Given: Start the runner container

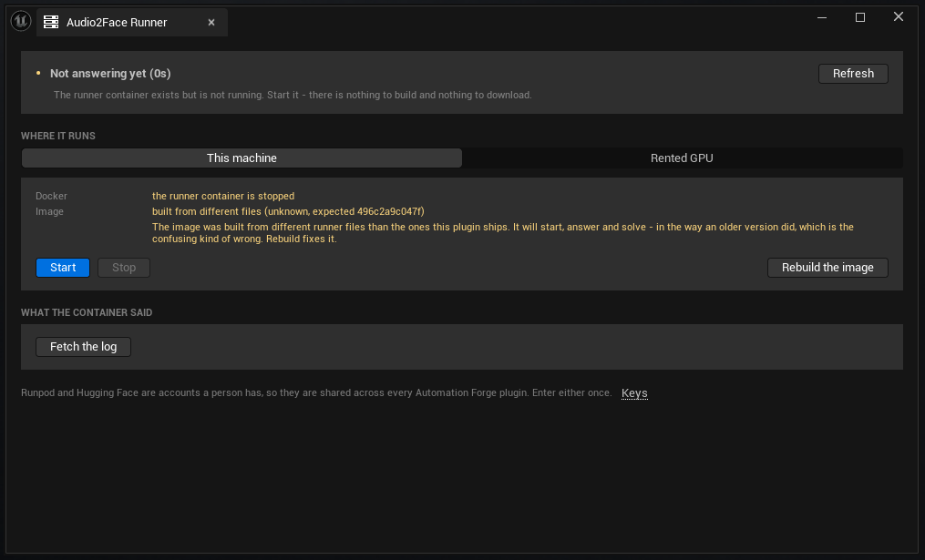Looking at the screenshot, I should [63, 268].
